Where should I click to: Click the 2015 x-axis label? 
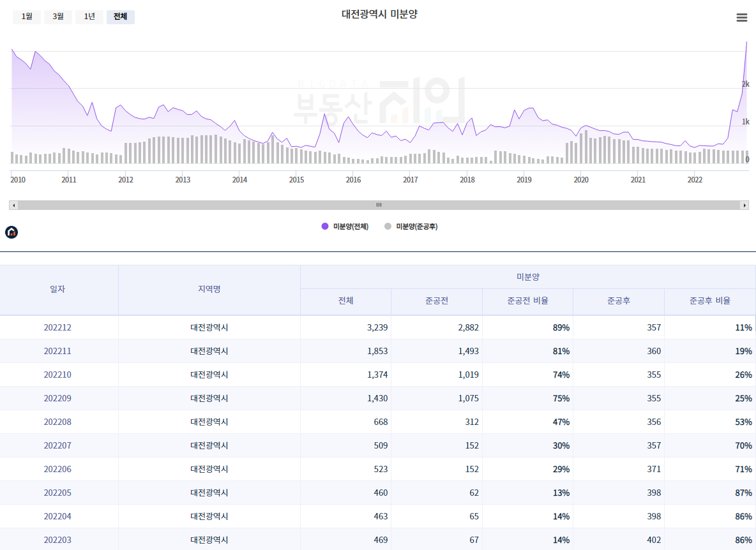[x=296, y=180]
